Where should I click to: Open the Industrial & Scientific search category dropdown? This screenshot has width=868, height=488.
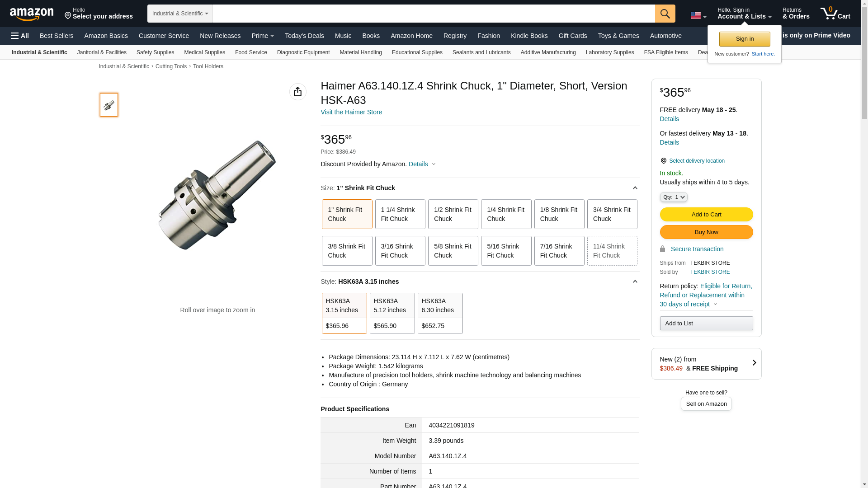(179, 14)
